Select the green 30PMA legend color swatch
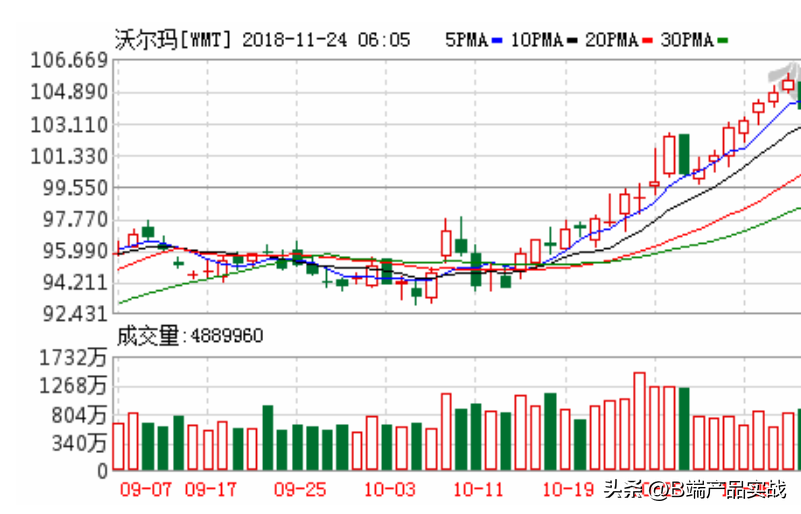 click(722, 40)
